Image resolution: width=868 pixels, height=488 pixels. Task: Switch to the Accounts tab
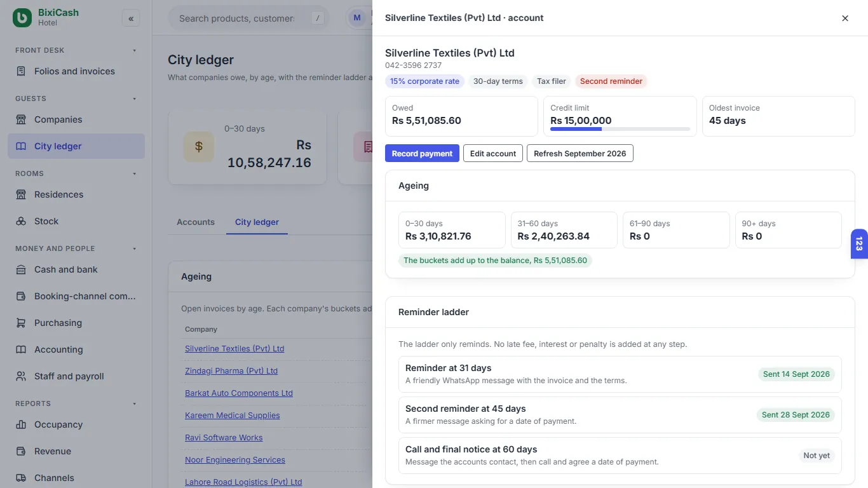click(x=196, y=222)
